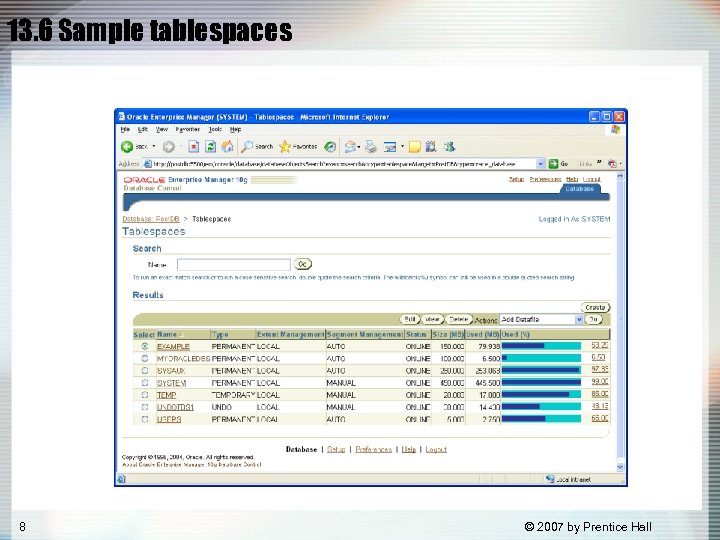Select the USERS tablespace radio button
720x540 pixels.
(x=145, y=419)
